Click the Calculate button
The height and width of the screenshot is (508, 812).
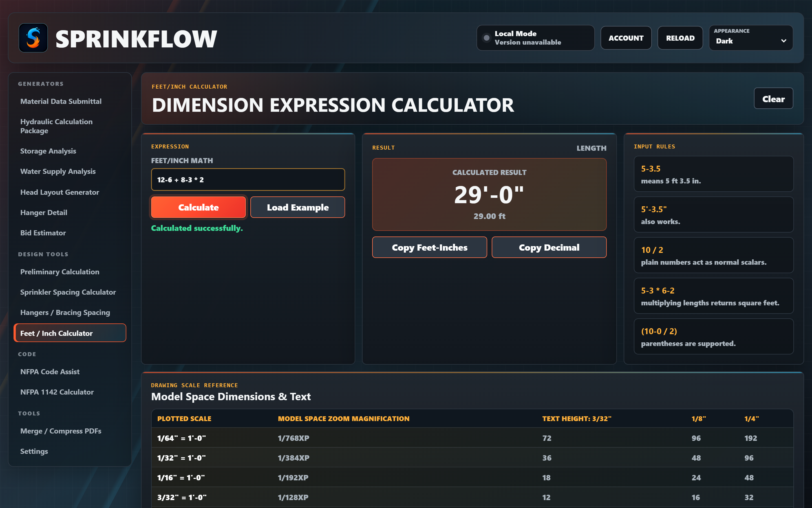pos(198,207)
